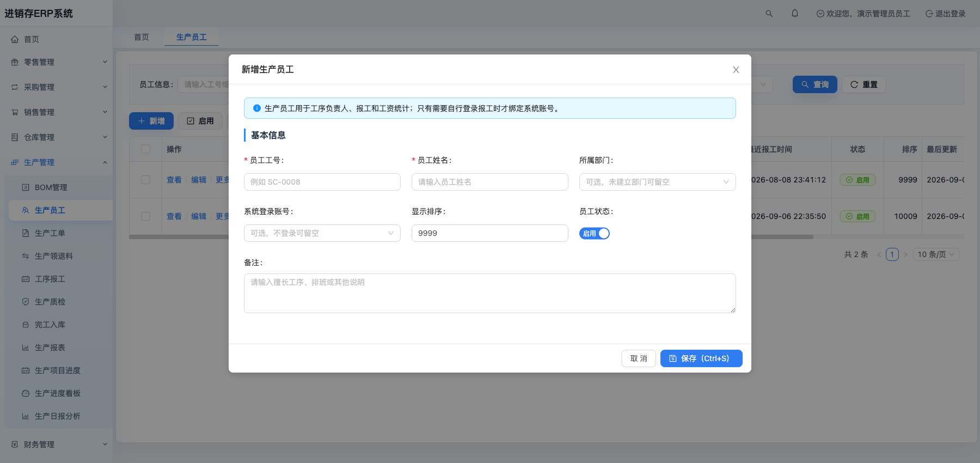The image size is (980, 463).
Task: Click the 生产报表 chart icon
Action: click(26, 348)
